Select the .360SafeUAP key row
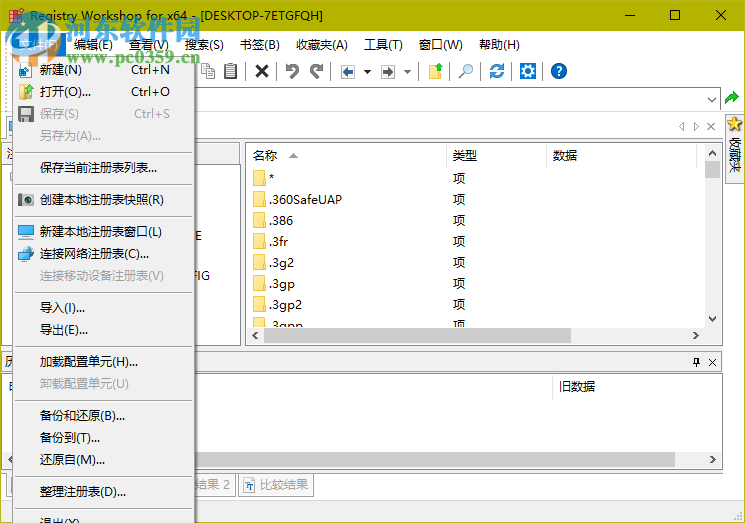This screenshot has height=523, width=745. click(x=305, y=200)
